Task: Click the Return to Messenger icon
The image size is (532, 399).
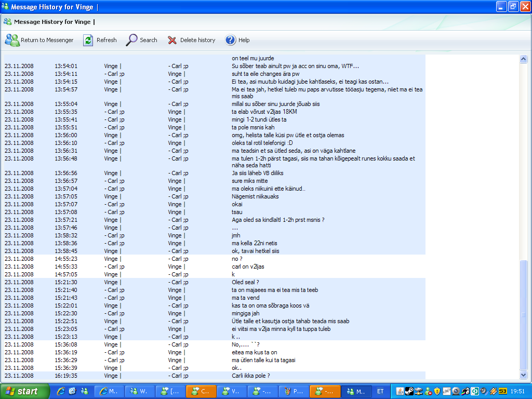Action: [12, 40]
